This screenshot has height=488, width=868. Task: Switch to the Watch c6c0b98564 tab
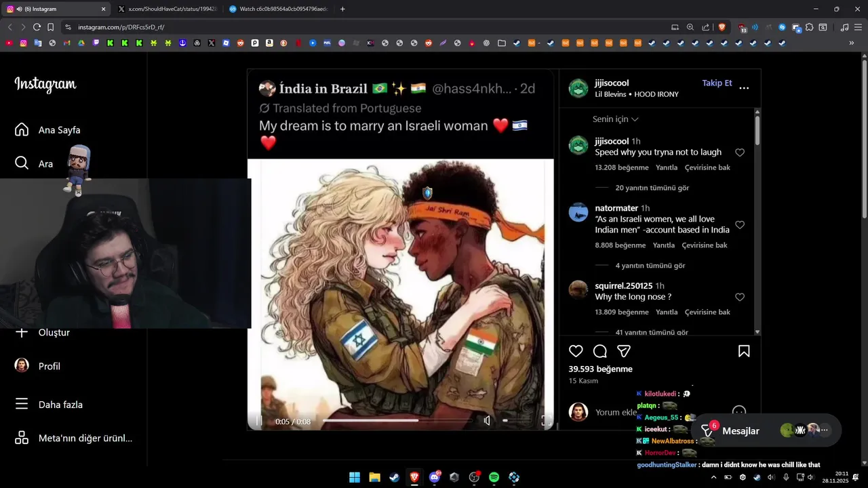click(x=279, y=9)
